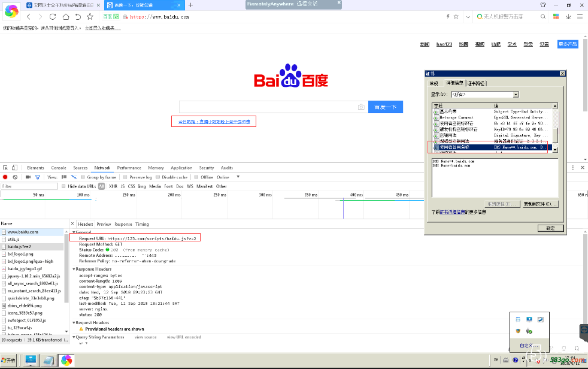Open the Timing tab of the request details
The width and height of the screenshot is (588, 369).
tap(142, 224)
